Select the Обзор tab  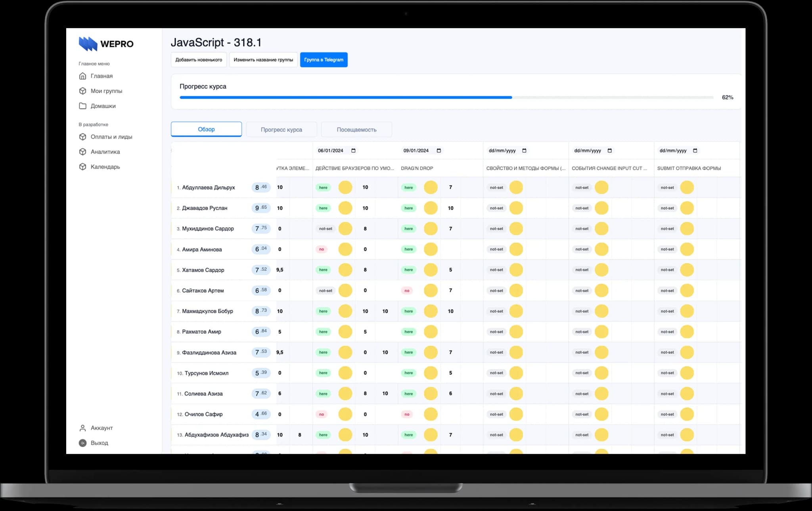point(206,129)
